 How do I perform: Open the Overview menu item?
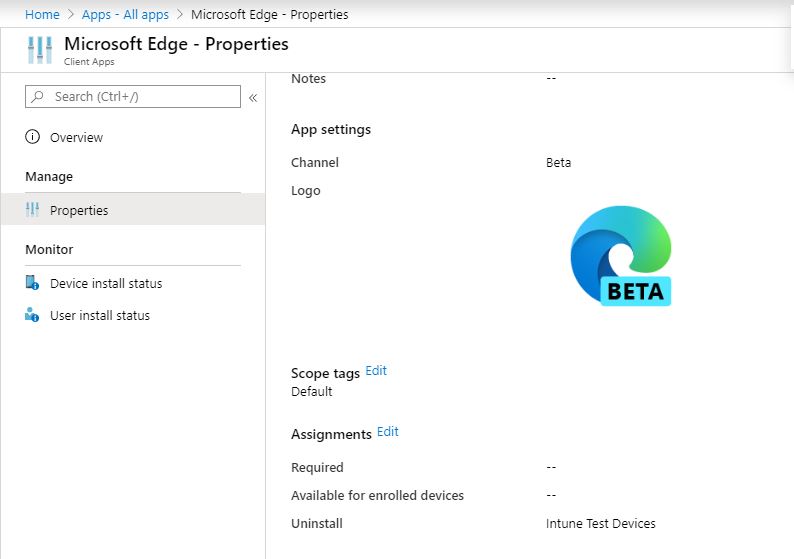(76, 138)
